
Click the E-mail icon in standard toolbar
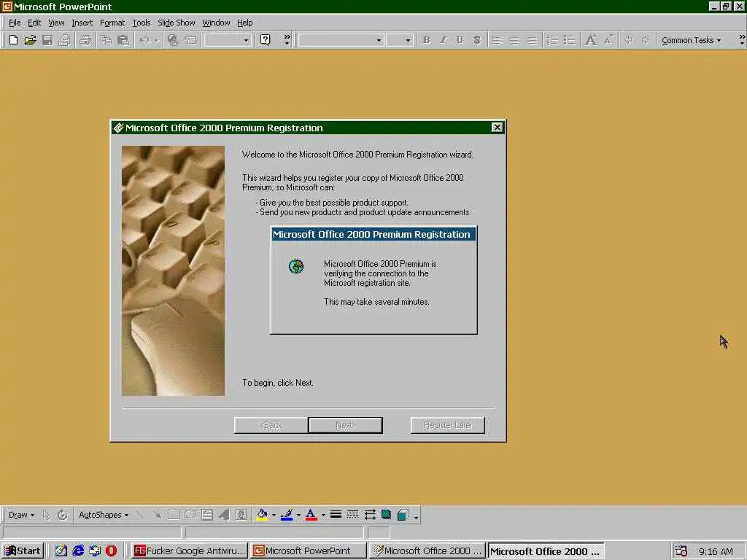(64, 40)
